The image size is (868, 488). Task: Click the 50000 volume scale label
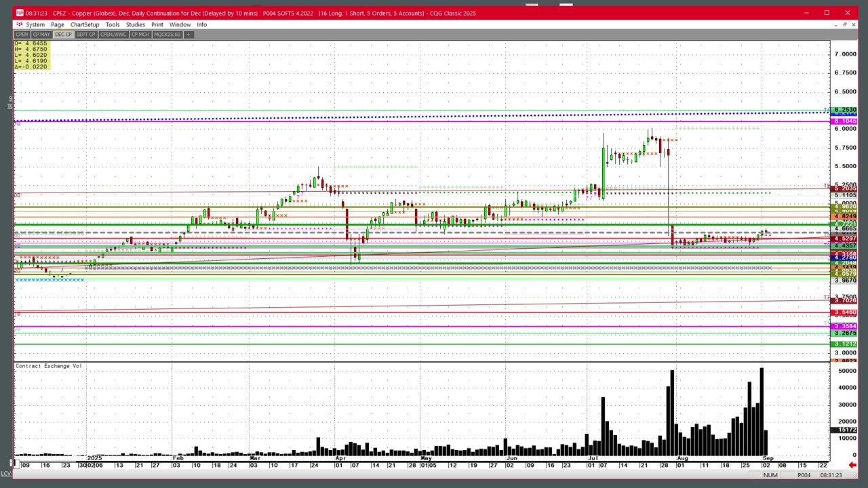847,371
